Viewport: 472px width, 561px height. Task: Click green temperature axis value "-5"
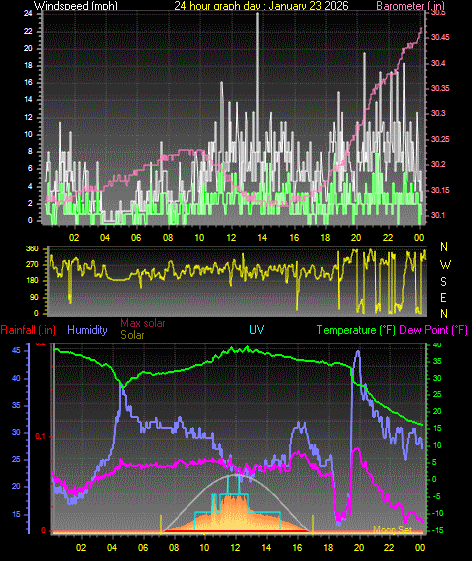(435, 496)
